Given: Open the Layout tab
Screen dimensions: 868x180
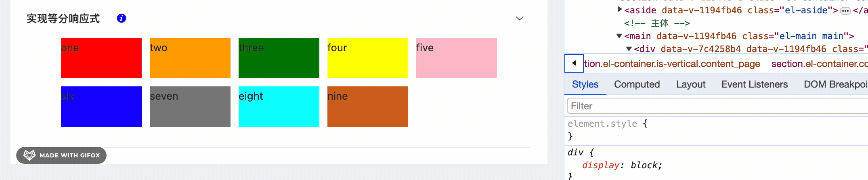Looking at the screenshot, I should (691, 84).
